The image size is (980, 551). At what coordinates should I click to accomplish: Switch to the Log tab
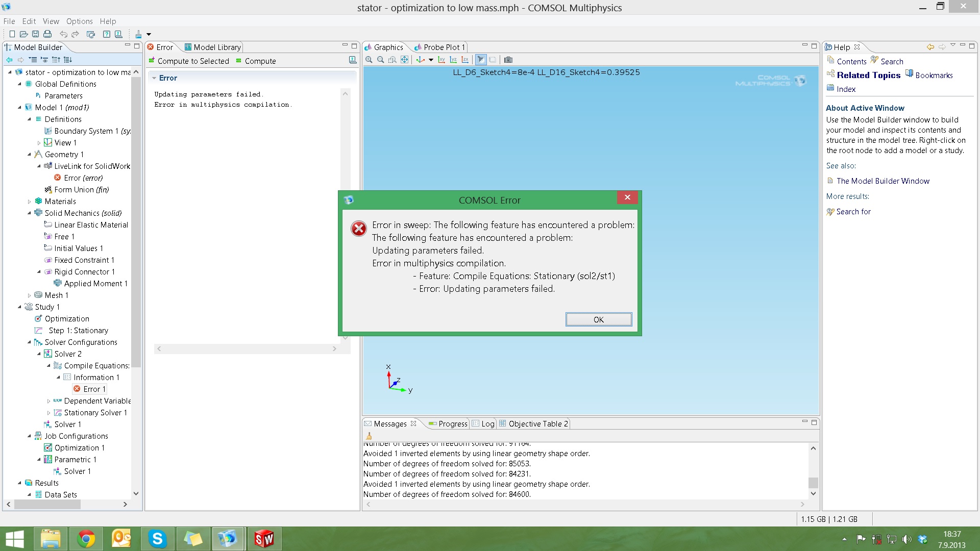[x=483, y=423]
